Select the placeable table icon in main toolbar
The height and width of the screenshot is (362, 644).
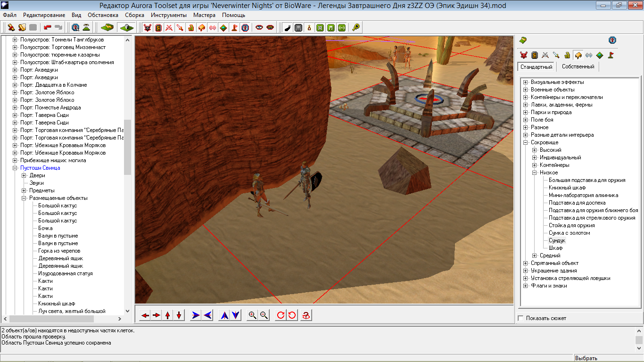coord(202,28)
